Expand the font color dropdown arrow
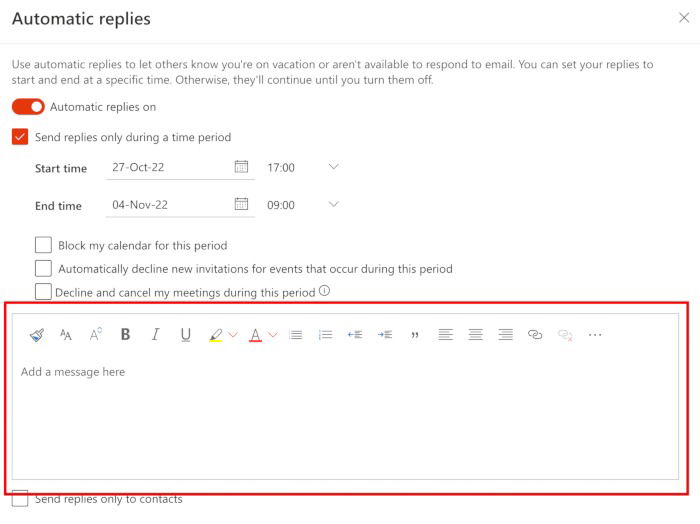Image resolution: width=700 pixels, height=524 pixels. pyautogui.click(x=273, y=335)
